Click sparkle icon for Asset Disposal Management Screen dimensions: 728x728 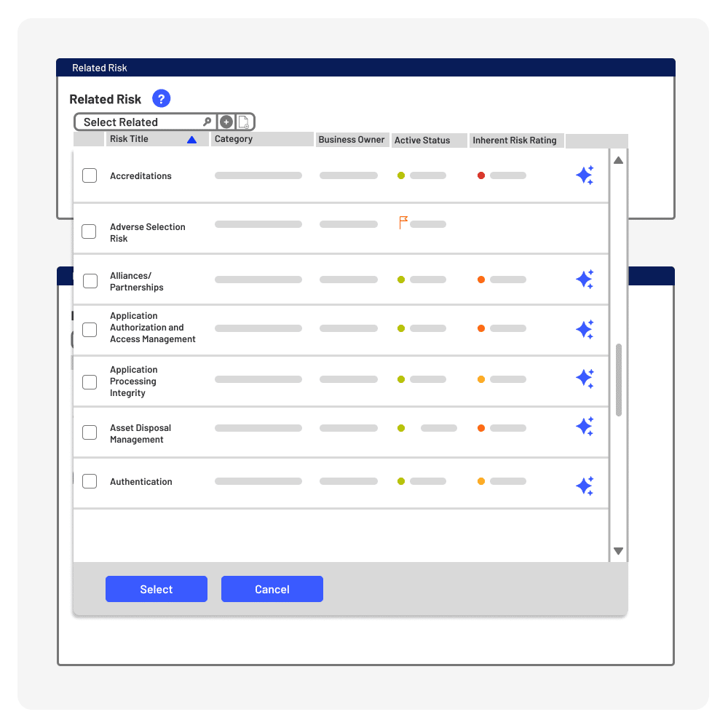585,426
